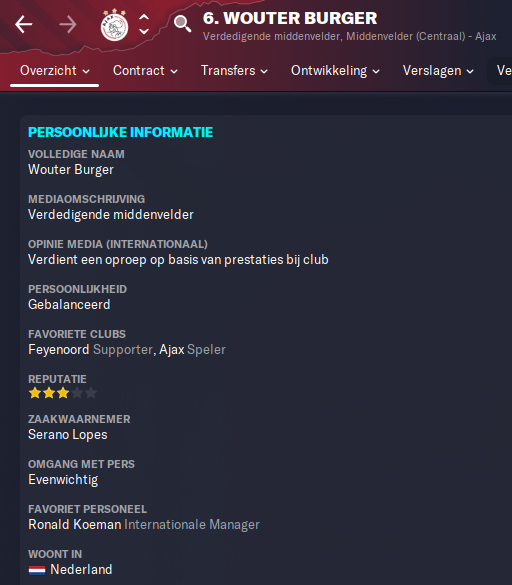Open agent Serano Lopes profile

point(68,435)
